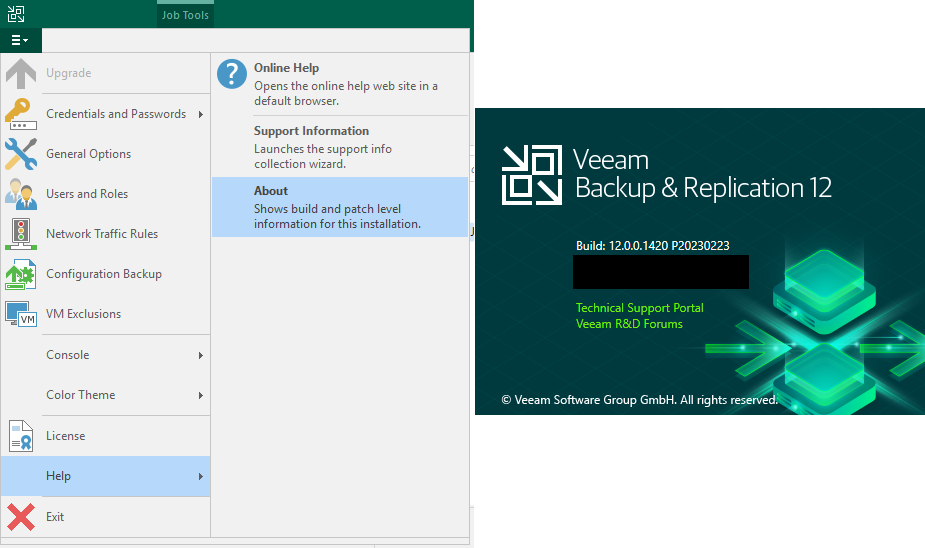This screenshot has width=925, height=548.
Task: Follow the Technical Support Portal link
Action: [639, 308]
